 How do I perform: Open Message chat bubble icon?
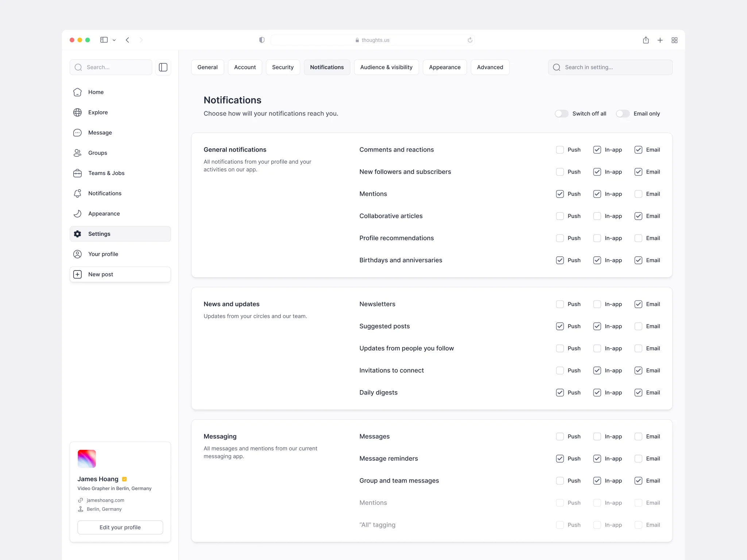click(77, 133)
